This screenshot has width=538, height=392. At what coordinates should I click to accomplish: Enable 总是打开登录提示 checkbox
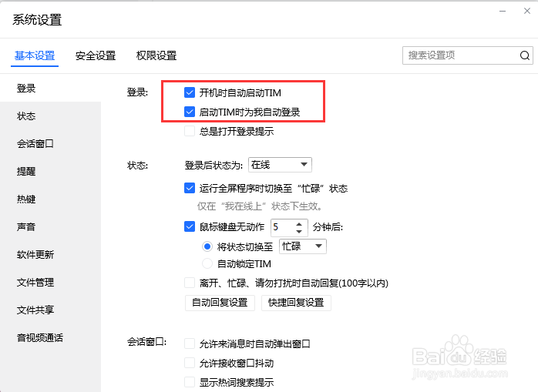pyautogui.click(x=190, y=131)
